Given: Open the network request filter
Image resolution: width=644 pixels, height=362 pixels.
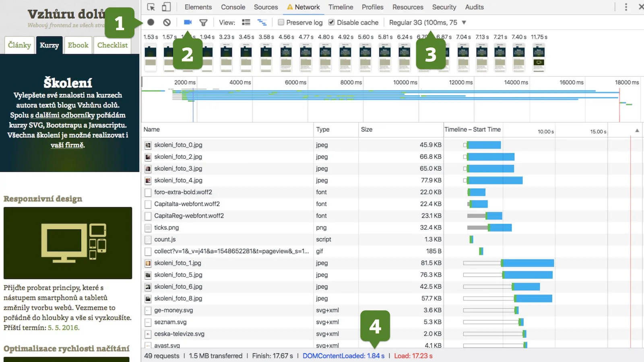Looking at the screenshot, I should click(203, 23).
